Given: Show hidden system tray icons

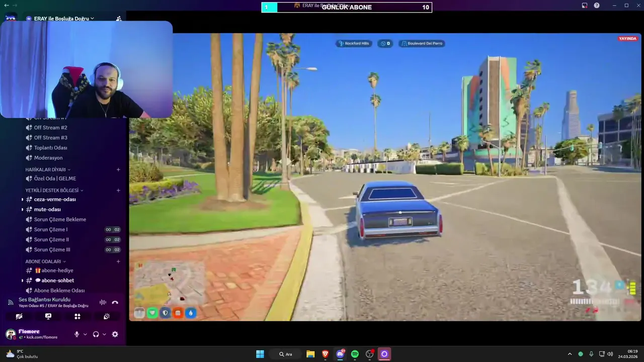Looking at the screenshot, I should tap(570, 354).
